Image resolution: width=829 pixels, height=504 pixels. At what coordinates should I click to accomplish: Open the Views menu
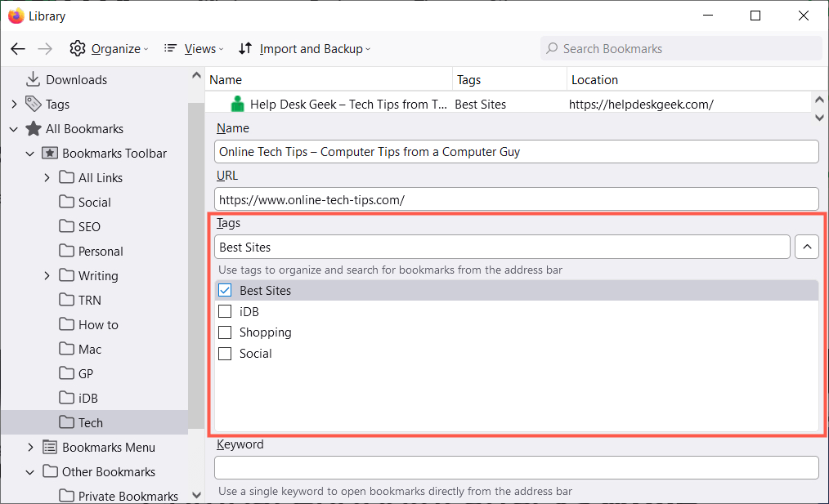click(x=191, y=49)
